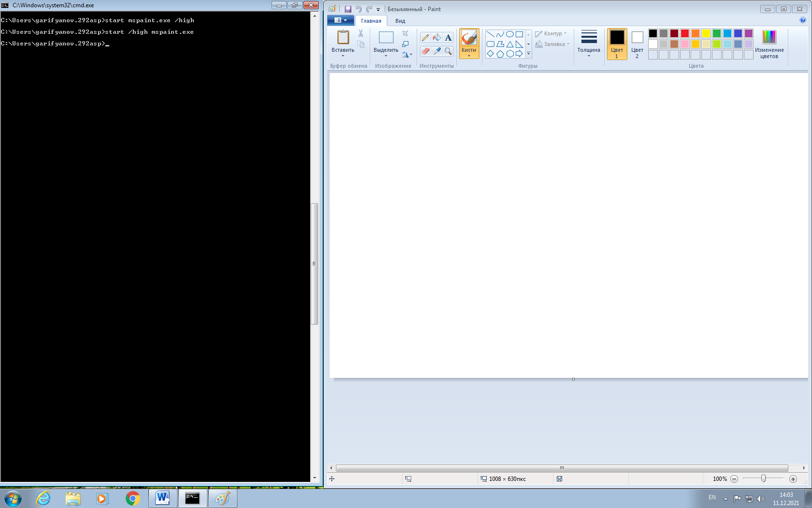
Task: Open the Толщина line thickness dropdown
Action: (589, 44)
